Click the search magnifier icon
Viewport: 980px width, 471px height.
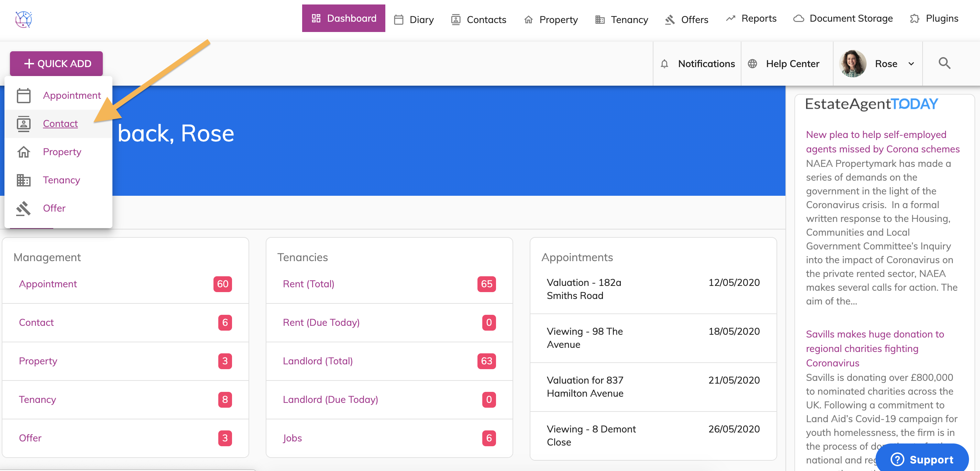click(944, 63)
